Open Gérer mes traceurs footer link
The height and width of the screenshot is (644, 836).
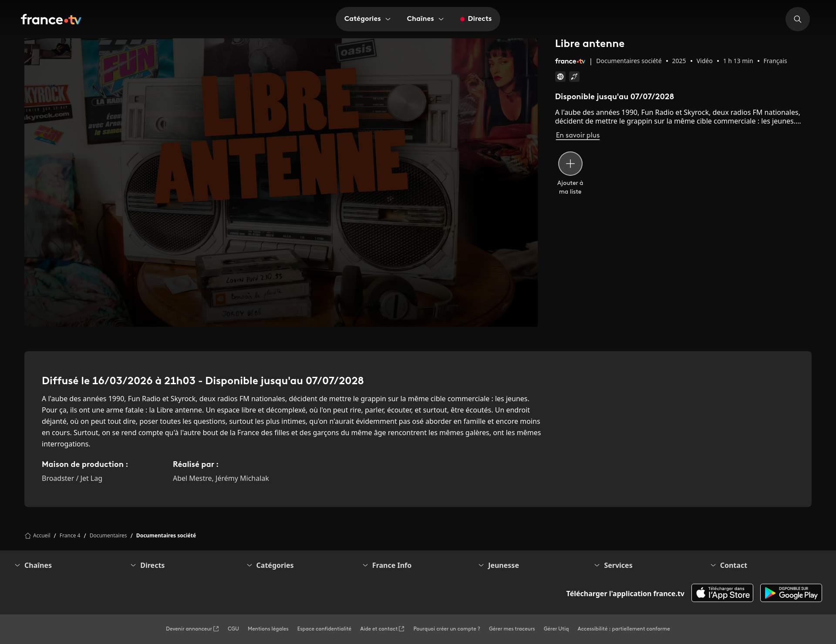coord(512,629)
